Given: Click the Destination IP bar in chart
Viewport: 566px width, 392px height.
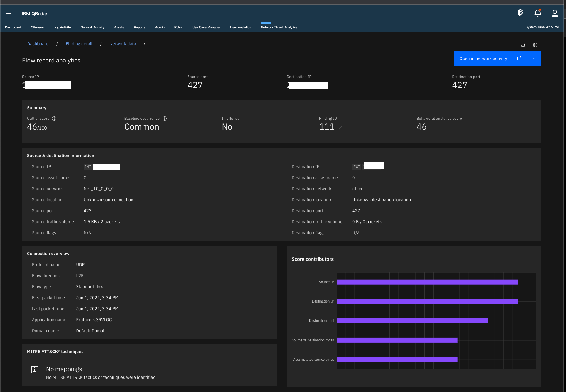Looking at the screenshot, I should pos(427,301).
